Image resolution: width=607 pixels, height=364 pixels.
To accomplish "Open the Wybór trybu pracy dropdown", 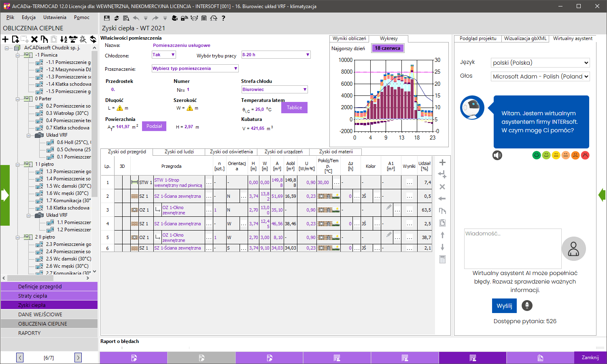I will (308, 55).
